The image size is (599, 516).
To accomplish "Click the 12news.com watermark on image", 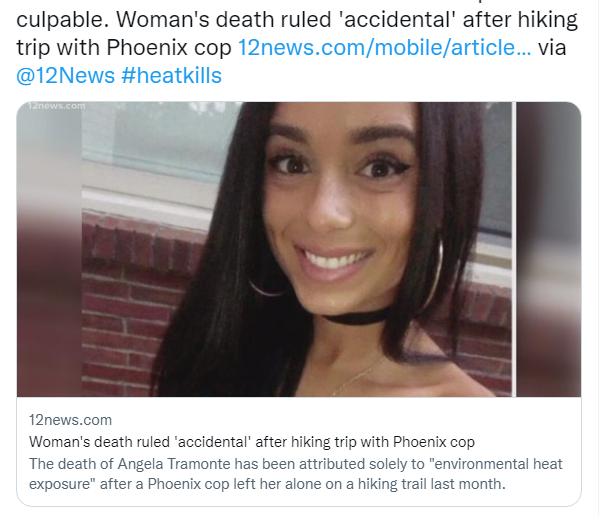I will (57, 106).
